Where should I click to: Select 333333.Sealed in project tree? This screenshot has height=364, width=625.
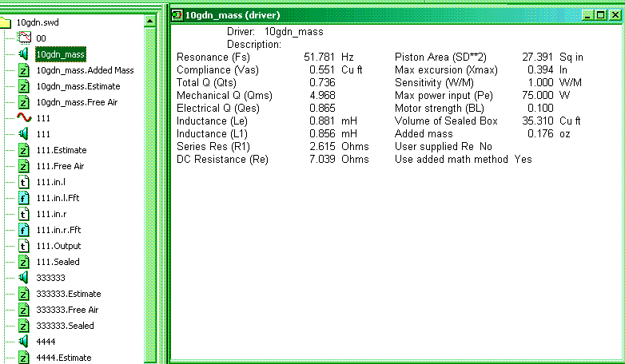point(65,326)
